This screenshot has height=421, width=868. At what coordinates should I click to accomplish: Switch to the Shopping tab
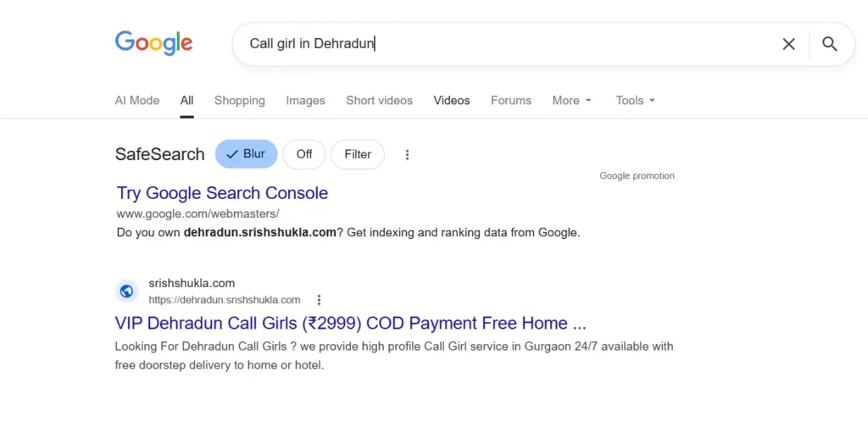point(239,100)
